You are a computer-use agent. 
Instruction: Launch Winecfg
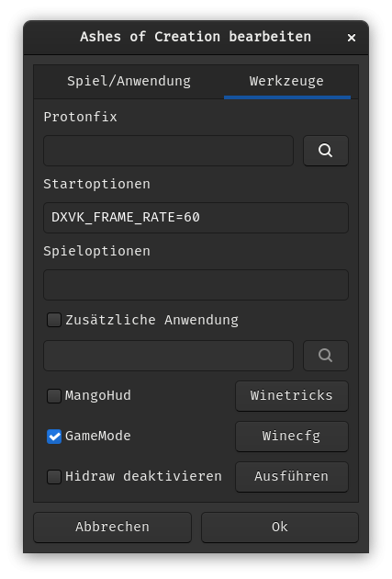tap(292, 437)
